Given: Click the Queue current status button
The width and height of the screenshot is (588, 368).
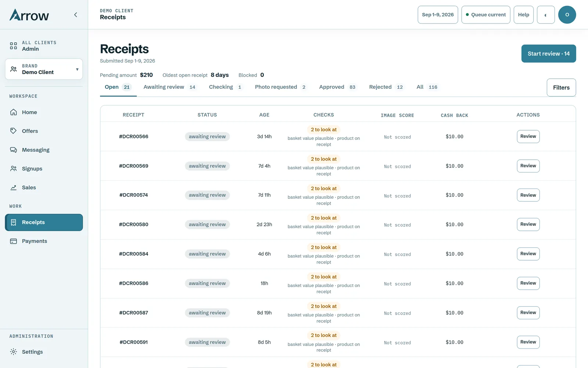Looking at the screenshot, I should point(485,15).
